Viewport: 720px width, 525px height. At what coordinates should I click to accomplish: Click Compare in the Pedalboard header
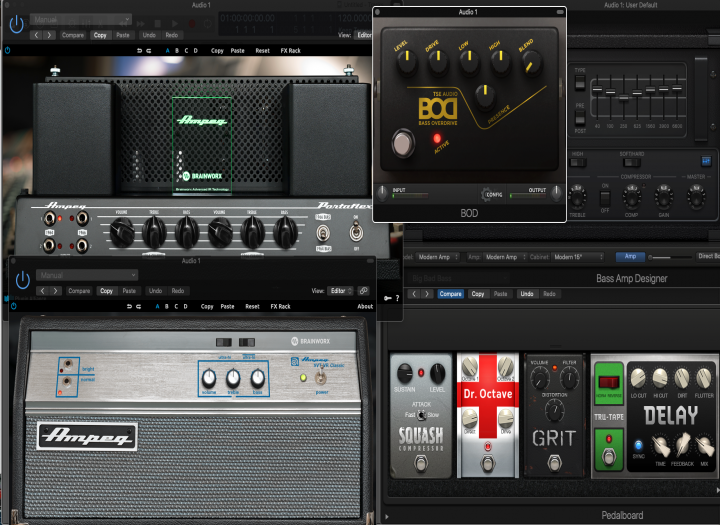450,294
